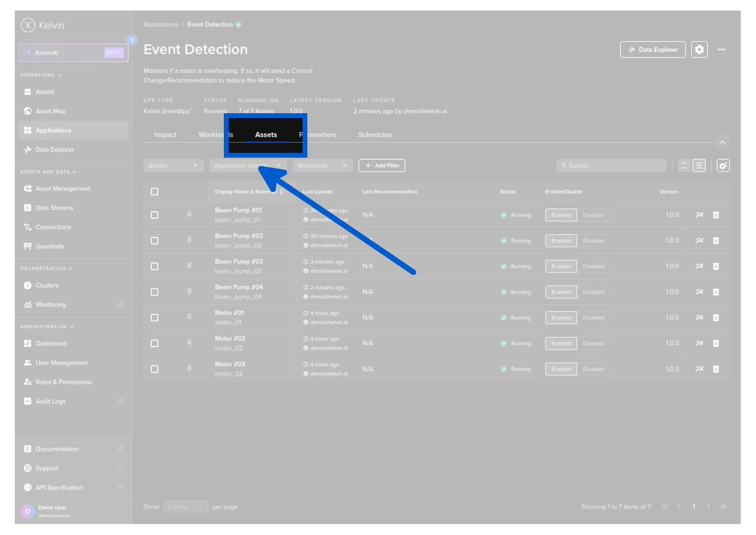
Task: Set Motor #01 to Disabled
Action: tap(593, 318)
